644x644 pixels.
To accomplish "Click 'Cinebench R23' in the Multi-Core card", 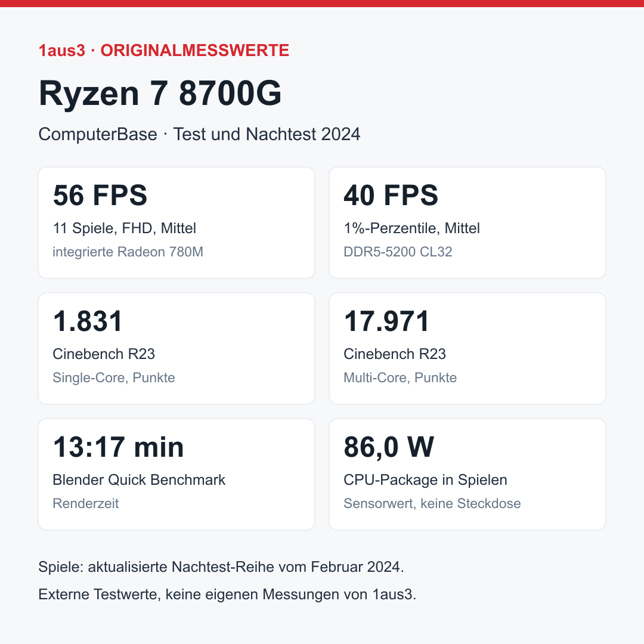I will coord(394,354).
